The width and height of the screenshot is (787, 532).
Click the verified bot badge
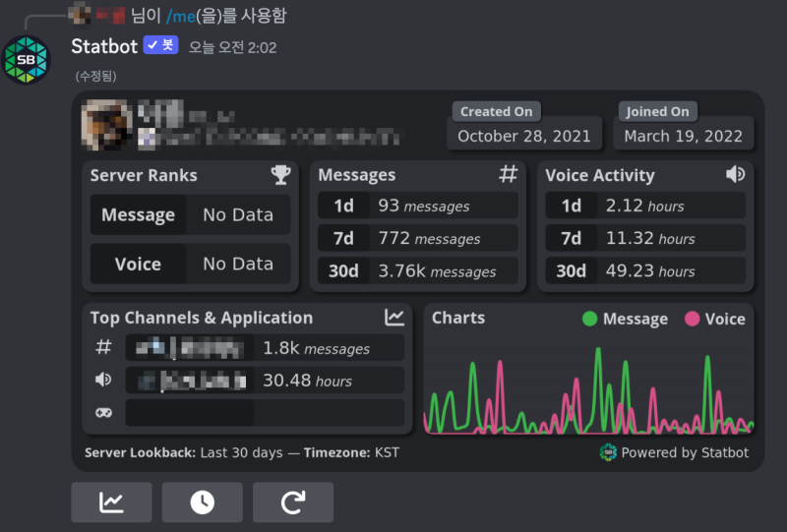pos(160,45)
